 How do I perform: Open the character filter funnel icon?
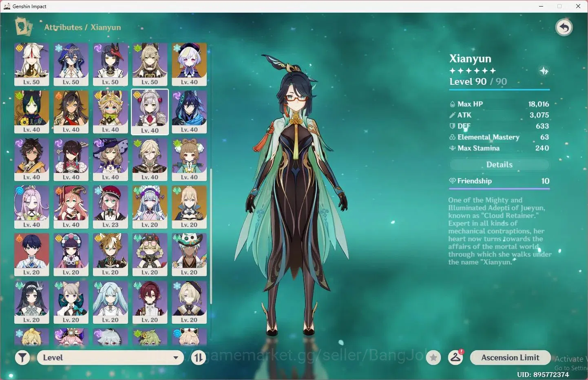22,358
